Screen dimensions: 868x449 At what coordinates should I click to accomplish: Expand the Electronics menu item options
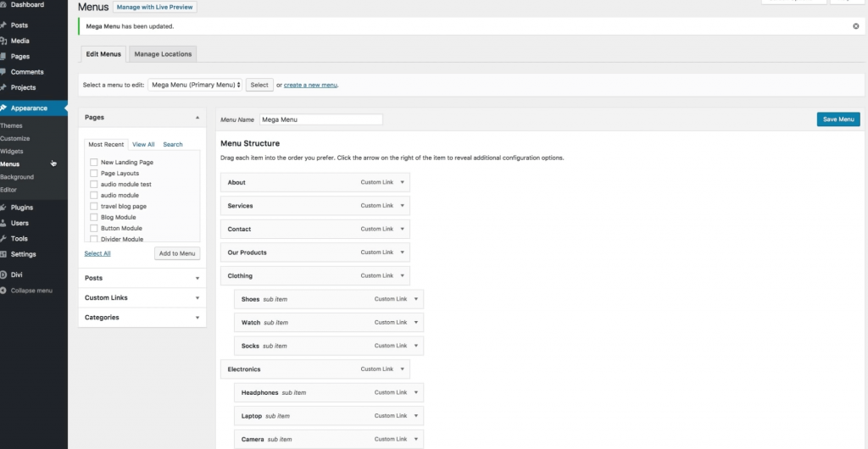(403, 369)
